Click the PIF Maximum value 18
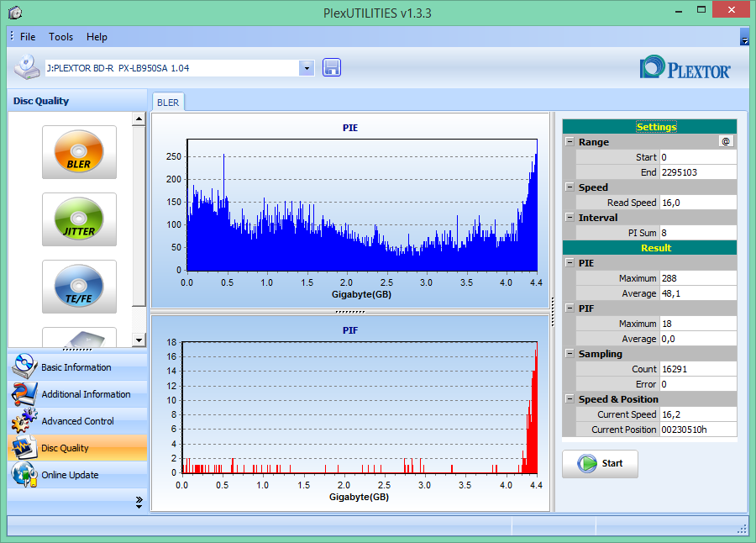The width and height of the screenshot is (756, 543). click(698, 324)
